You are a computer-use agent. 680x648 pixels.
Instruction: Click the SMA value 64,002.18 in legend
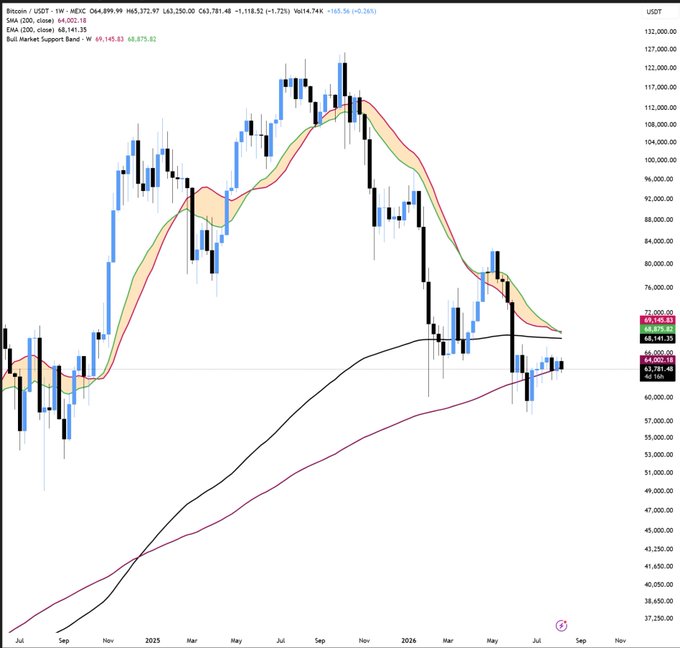pos(72,20)
